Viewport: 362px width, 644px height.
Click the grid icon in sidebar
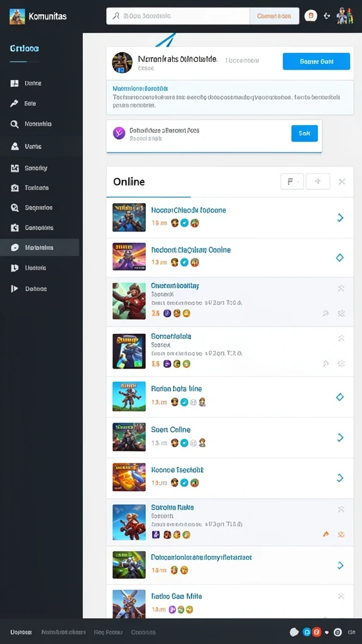tap(14, 84)
